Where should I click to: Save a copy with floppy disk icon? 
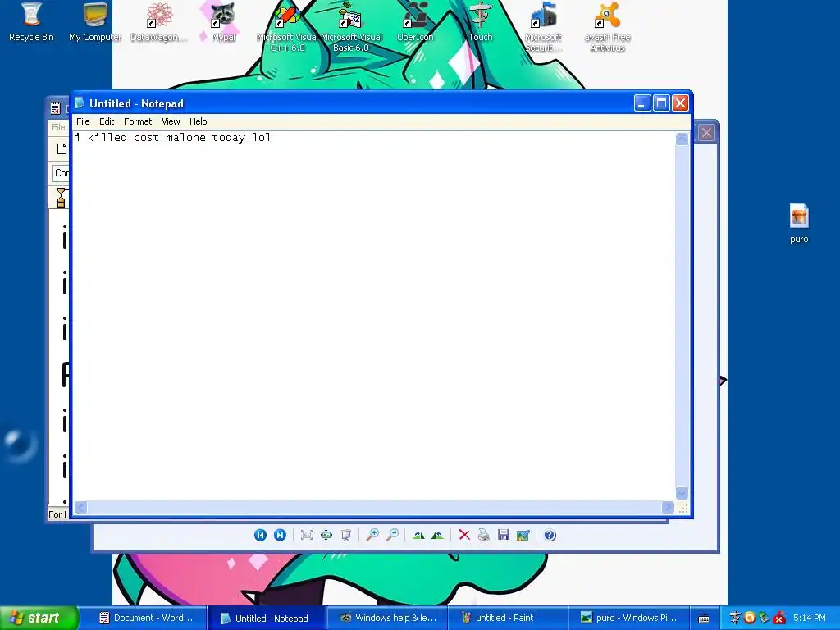(504, 535)
